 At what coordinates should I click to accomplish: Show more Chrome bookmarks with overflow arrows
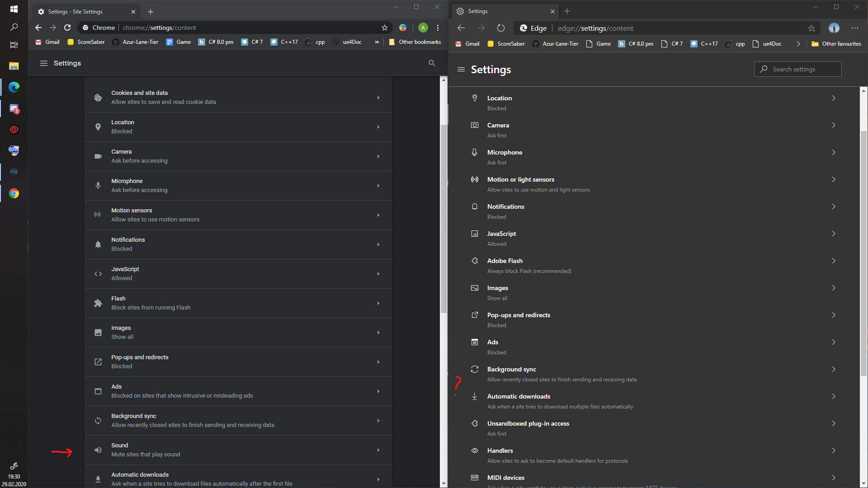tap(377, 42)
